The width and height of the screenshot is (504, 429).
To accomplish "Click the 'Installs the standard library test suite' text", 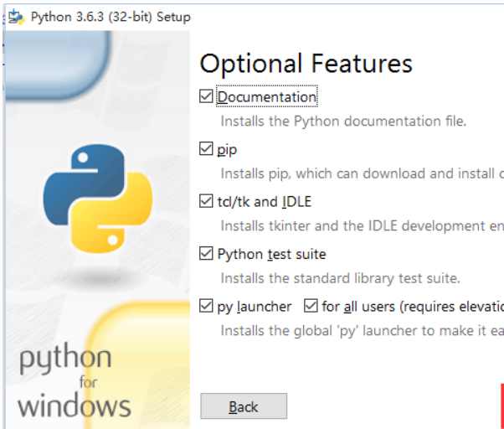I will pyautogui.click(x=340, y=278).
